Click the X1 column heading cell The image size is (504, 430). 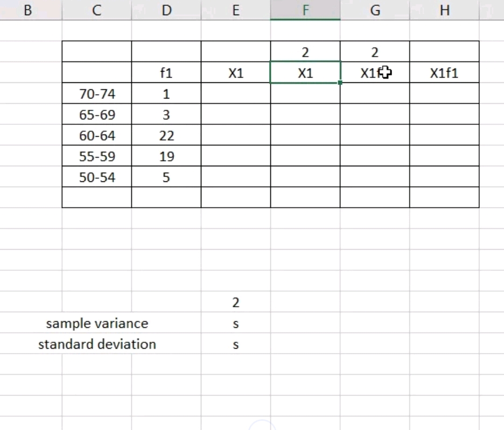pos(235,73)
